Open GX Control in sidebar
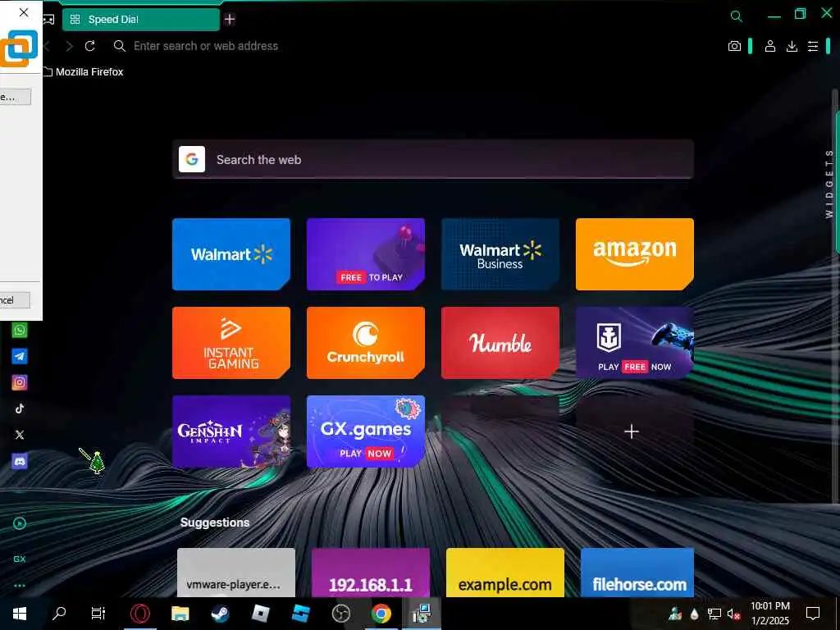840x630 pixels. (20, 559)
